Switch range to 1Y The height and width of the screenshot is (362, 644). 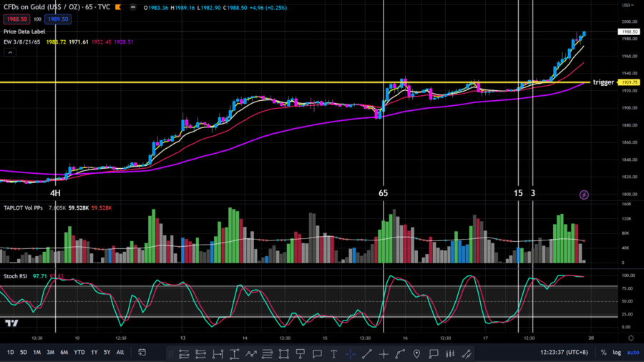pos(94,352)
